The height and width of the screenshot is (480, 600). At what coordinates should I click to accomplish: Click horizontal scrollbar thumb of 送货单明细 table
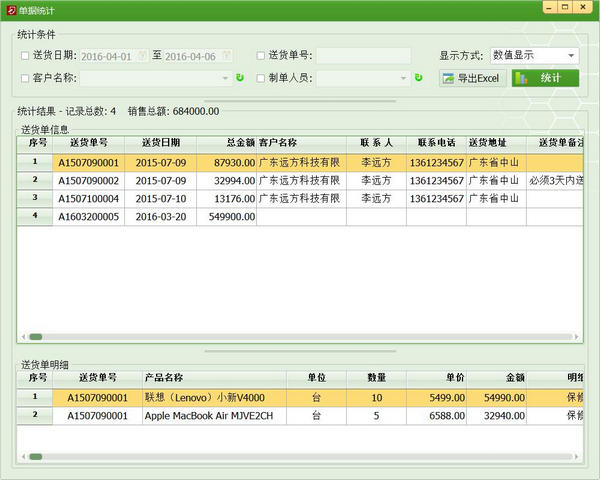36,457
